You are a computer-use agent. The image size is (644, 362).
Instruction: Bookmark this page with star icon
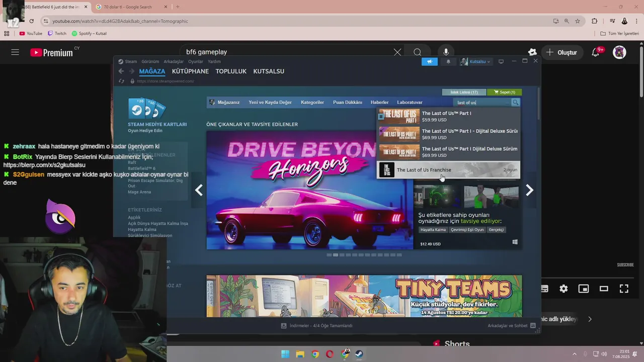[578, 21]
